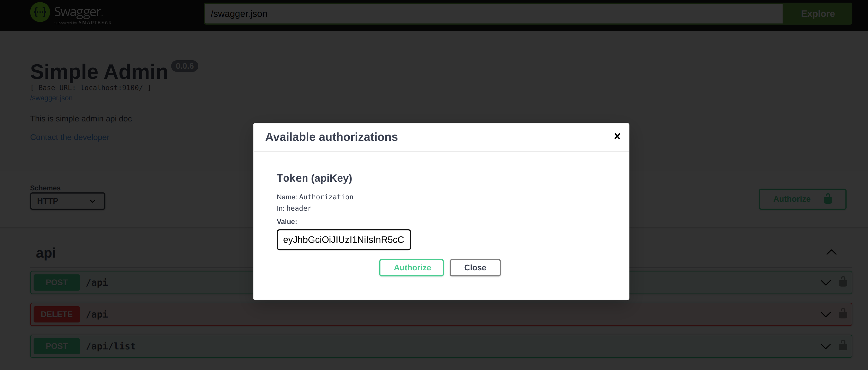Click the token Value input field

[x=344, y=240]
